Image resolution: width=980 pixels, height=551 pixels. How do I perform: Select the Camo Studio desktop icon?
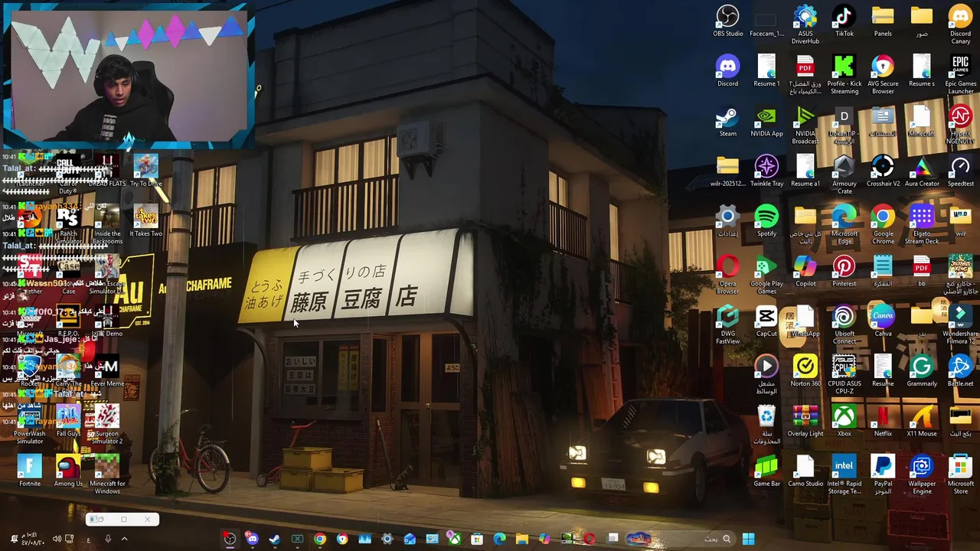[x=805, y=471]
